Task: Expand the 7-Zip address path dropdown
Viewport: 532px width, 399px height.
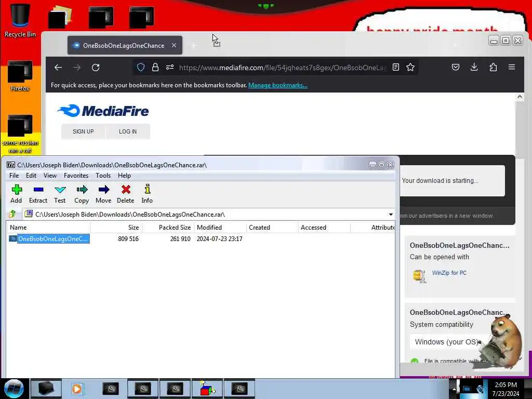Action: pyautogui.click(x=391, y=215)
